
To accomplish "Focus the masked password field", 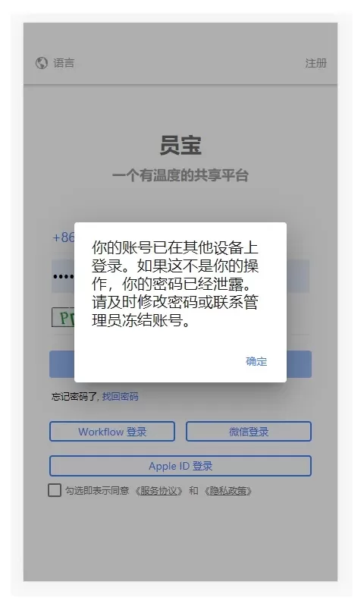I will [63, 276].
